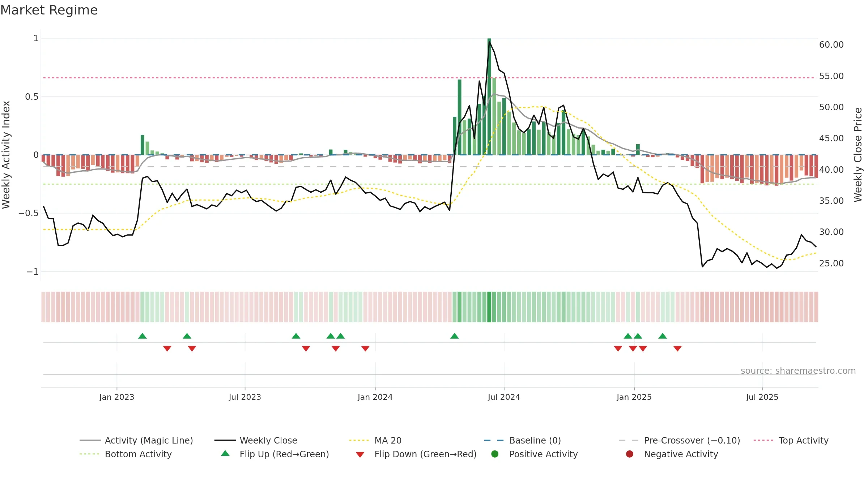The height and width of the screenshot is (488, 868).
Task: Click the −0.5 activity index tick label
Action: [x=29, y=213]
